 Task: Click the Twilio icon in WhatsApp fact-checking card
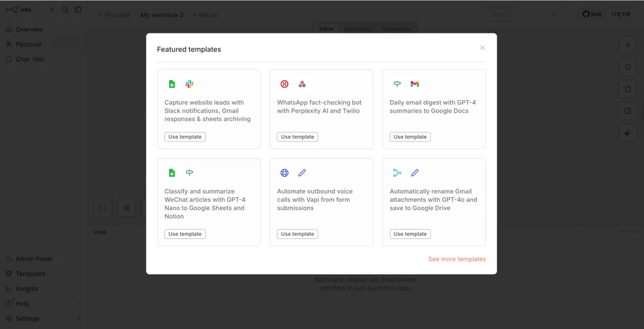point(284,84)
